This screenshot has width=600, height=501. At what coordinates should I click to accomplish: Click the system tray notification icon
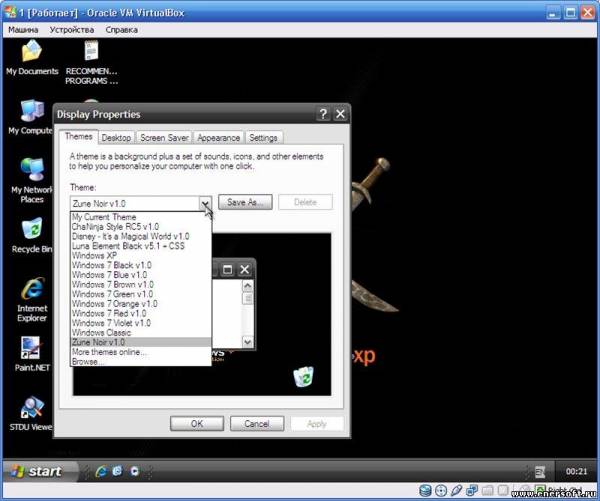(x=540, y=472)
